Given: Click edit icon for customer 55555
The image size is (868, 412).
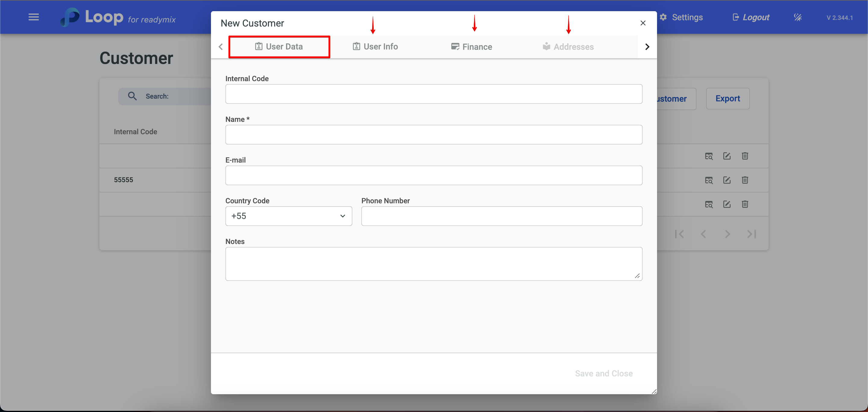Looking at the screenshot, I should click(x=727, y=180).
